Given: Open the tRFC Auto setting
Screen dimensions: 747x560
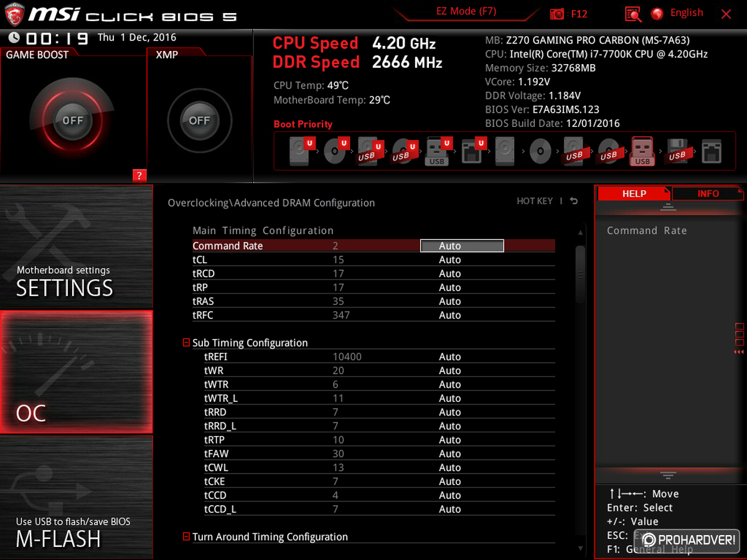Looking at the screenshot, I should (x=450, y=315).
